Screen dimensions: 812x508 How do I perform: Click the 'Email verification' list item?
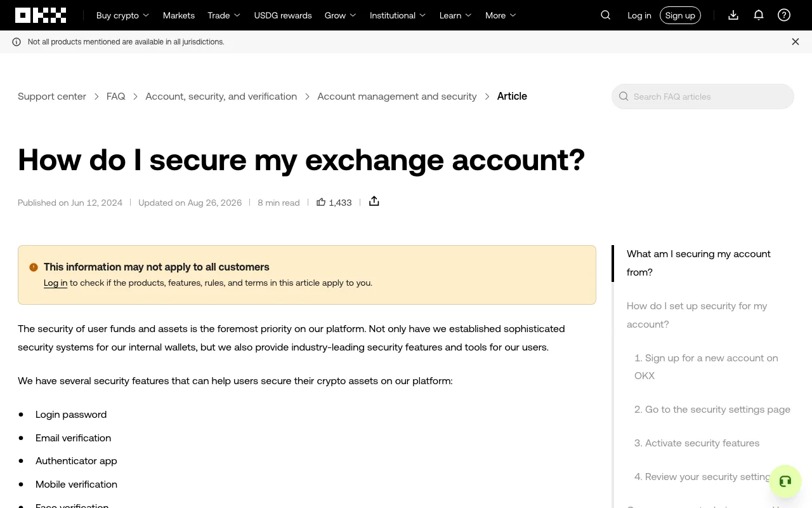[73, 438]
